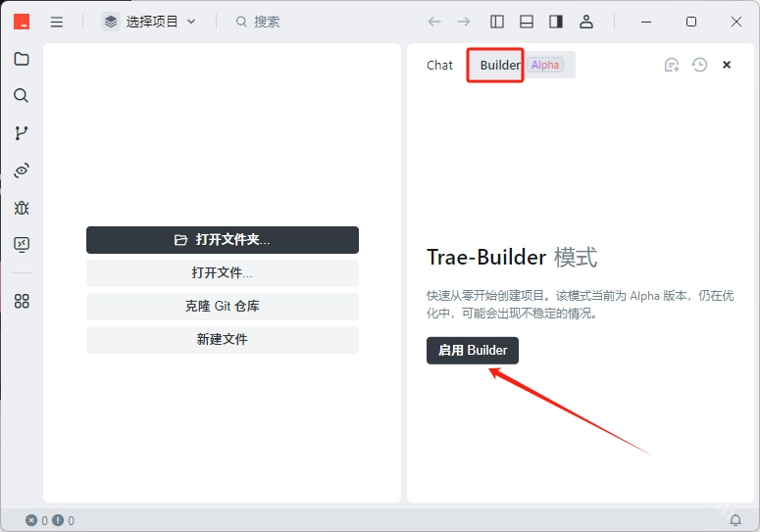Click the 启用 Builder button

[473, 351]
